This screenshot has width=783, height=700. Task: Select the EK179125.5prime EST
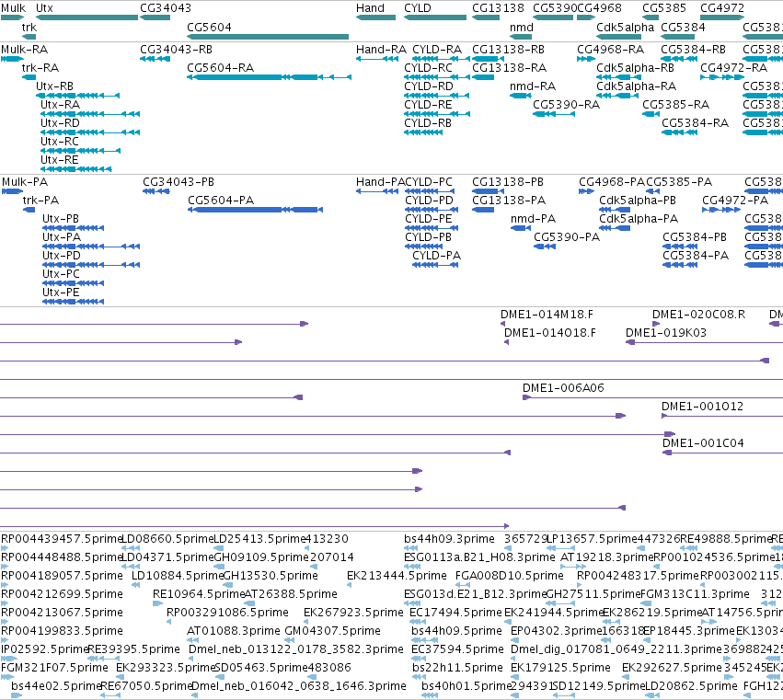click(x=513, y=677)
